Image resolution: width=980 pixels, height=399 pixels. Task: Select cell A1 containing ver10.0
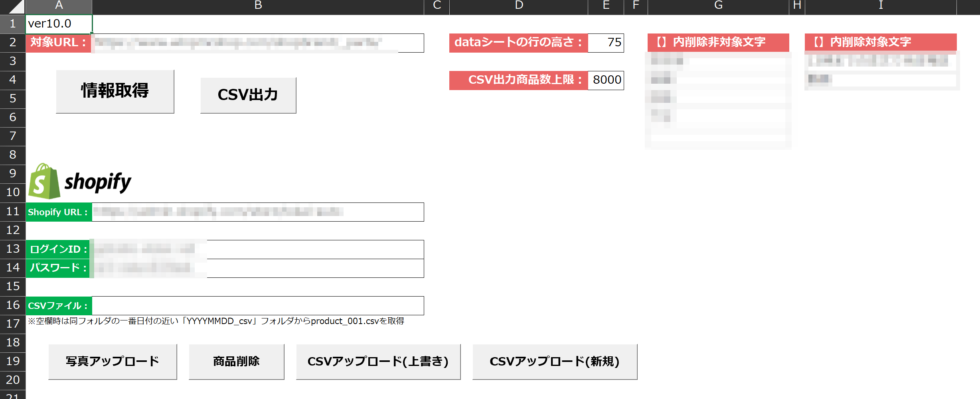59,24
